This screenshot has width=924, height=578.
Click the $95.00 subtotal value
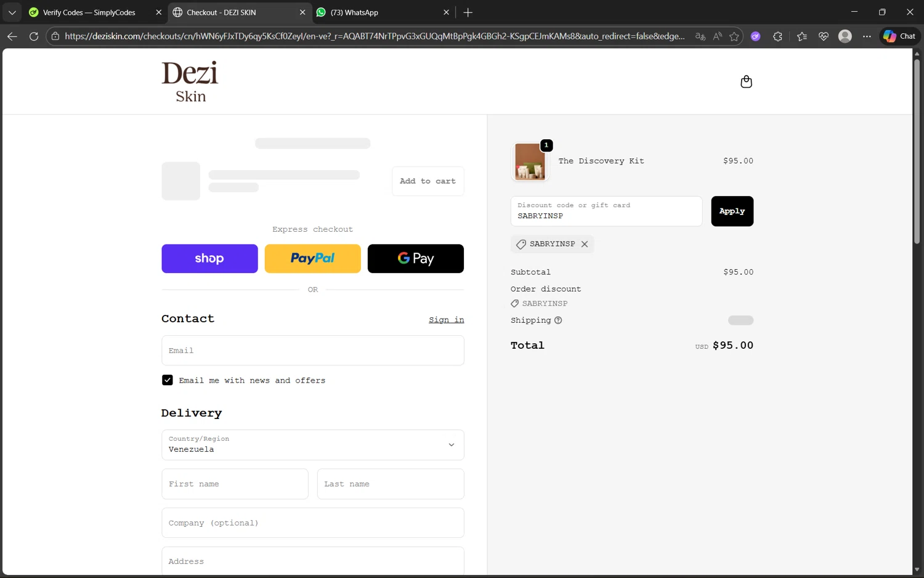coord(738,272)
